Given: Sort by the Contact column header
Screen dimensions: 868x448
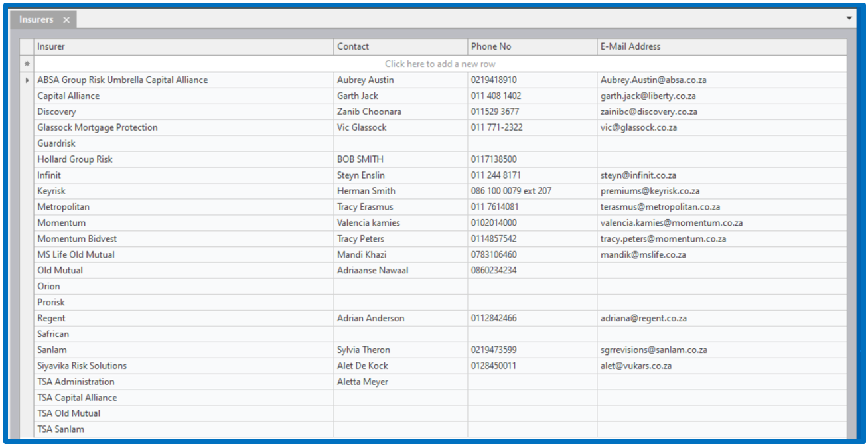Looking at the screenshot, I should 401,46.
